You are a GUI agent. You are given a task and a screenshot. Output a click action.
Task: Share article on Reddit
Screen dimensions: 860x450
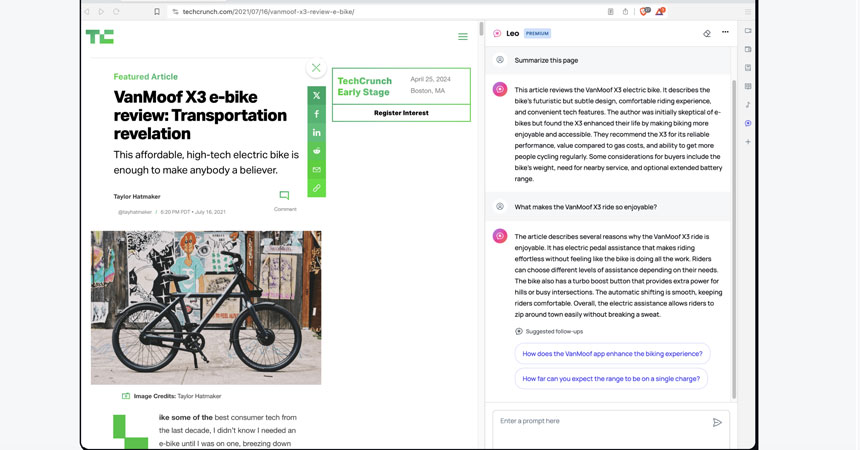tap(316, 151)
